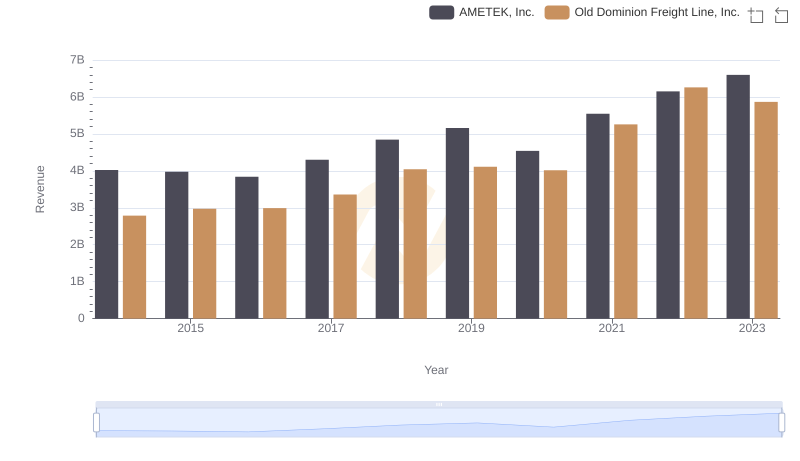Click the AMETEK bar for 2015

tap(177, 245)
